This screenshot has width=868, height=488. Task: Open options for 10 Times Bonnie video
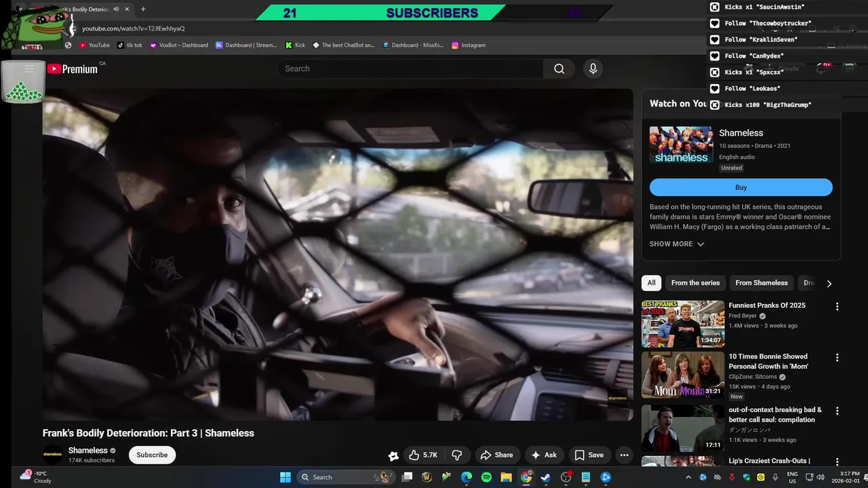[x=837, y=357]
